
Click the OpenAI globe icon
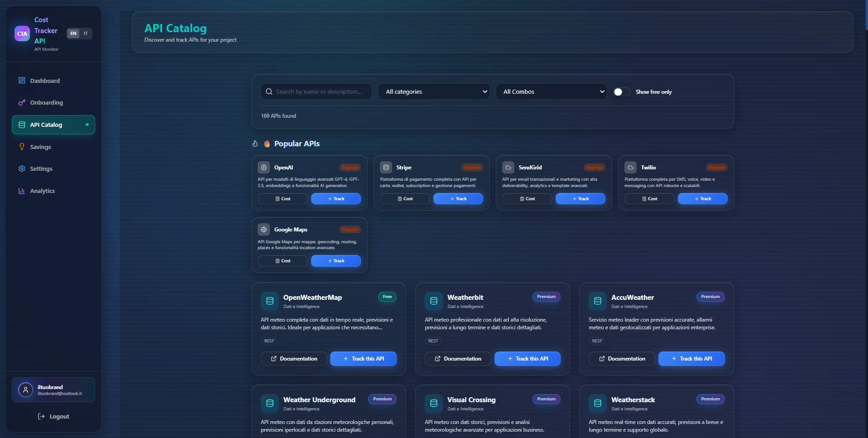pos(264,167)
